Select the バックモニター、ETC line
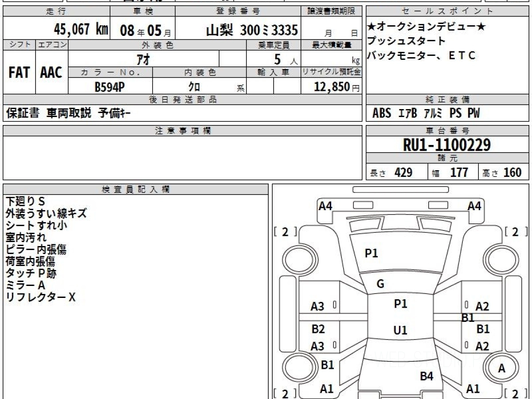 click(x=421, y=55)
